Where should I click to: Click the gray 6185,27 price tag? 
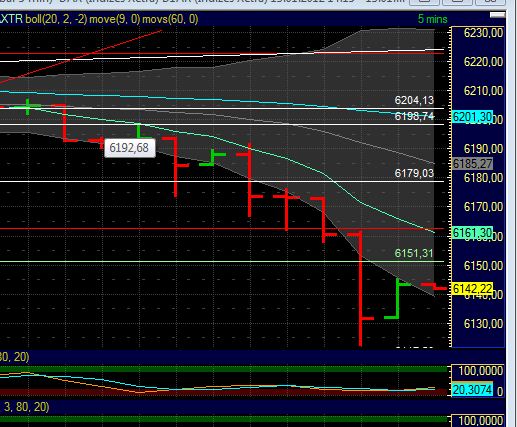(x=472, y=164)
